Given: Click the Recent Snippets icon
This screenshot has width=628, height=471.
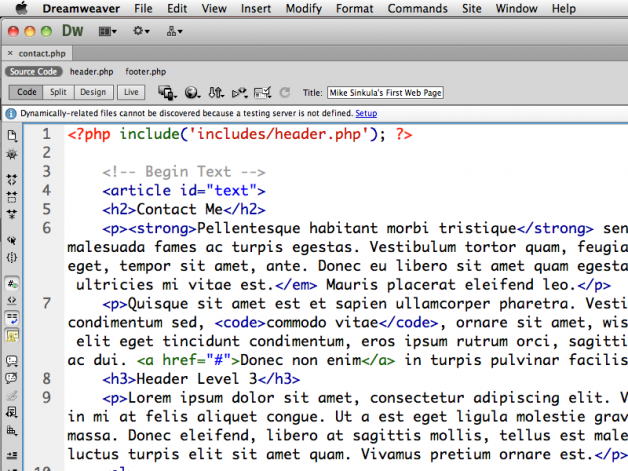Looking at the screenshot, I should [x=12, y=413].
